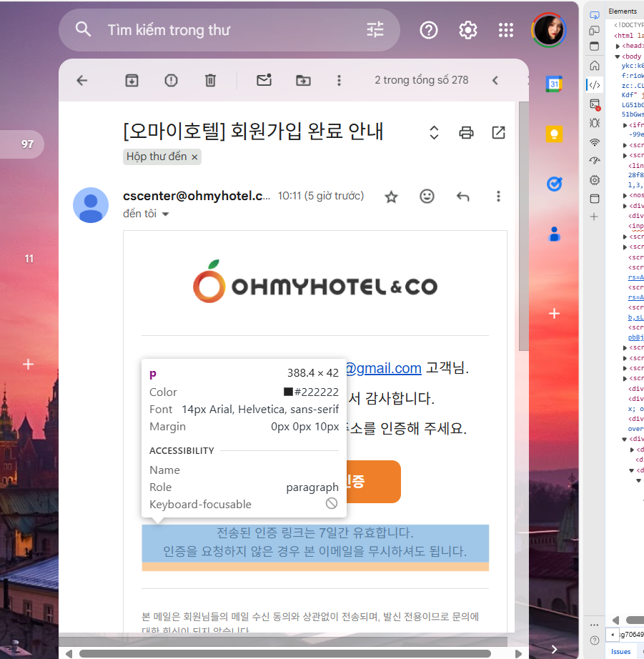This screenshot has width=644, height=659.
Task: Toggle expand all with the up-down chevrons
Action: click(x=435, y=132)
